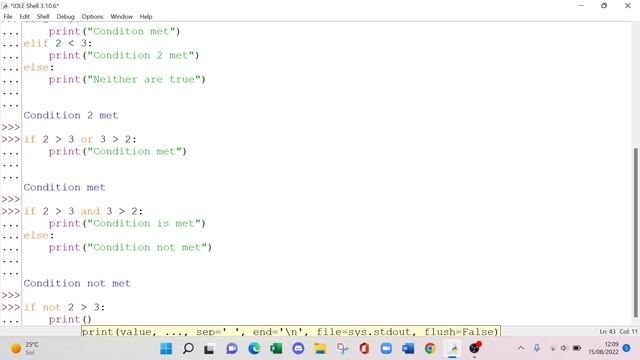This screenshot has height=360, width=640.
Task: Select the IDLE Python taskbar icon
Action: tap(452, 349)
